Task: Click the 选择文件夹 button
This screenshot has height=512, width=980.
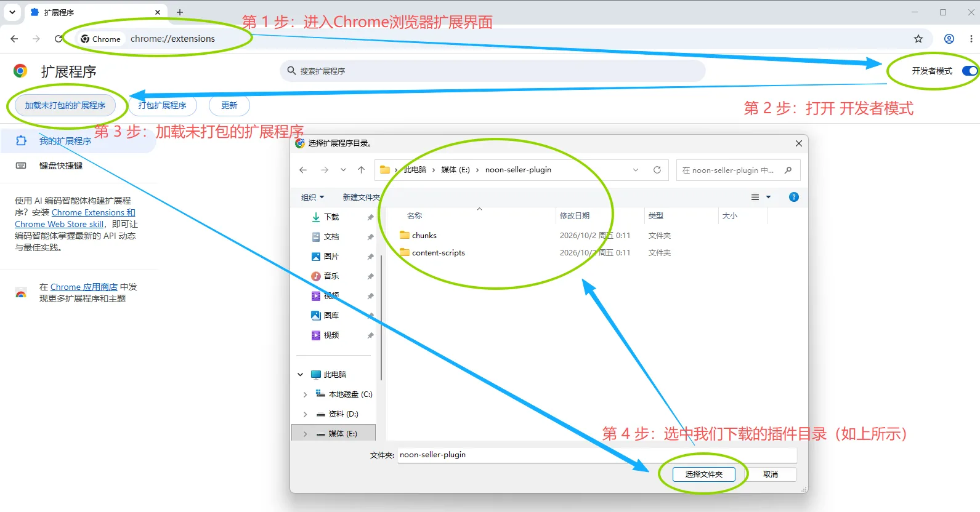Action: tap(703, 474)
